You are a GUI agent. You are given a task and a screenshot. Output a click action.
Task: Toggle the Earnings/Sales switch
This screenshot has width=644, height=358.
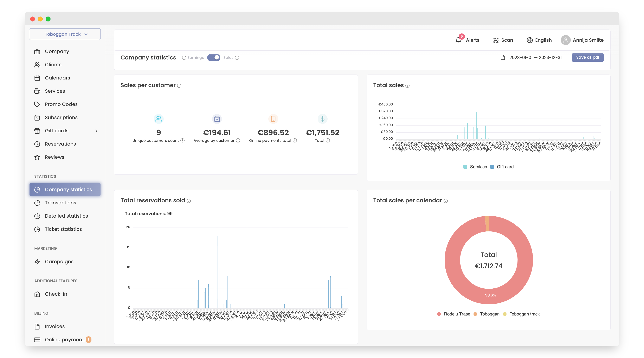pos(213,58)
